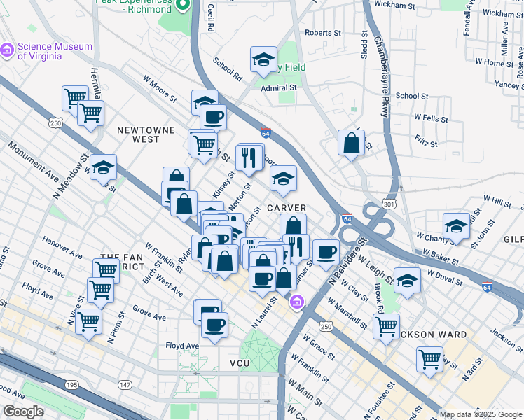Click the coffee cup marker above Floyd Ave
The height and width of the screenshot is (420, 524).
point(214,326)
